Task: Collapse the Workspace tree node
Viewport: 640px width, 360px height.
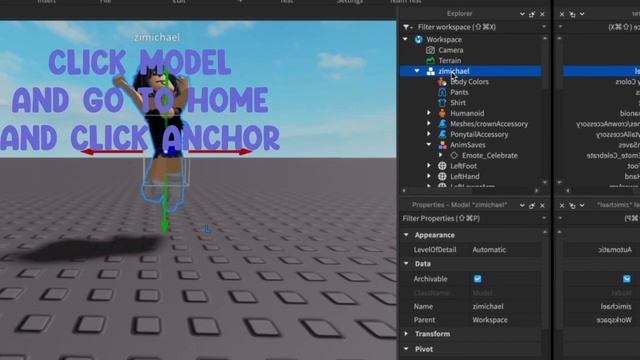Action: click(405, 39)
